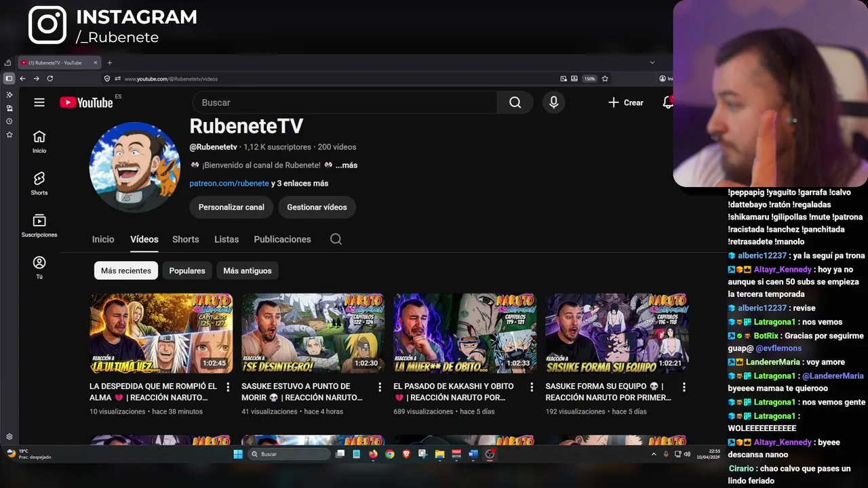The width and height of the screenshot is (868, 488).
Task: Select Más recientes filter chip
Action: [126, 270]
